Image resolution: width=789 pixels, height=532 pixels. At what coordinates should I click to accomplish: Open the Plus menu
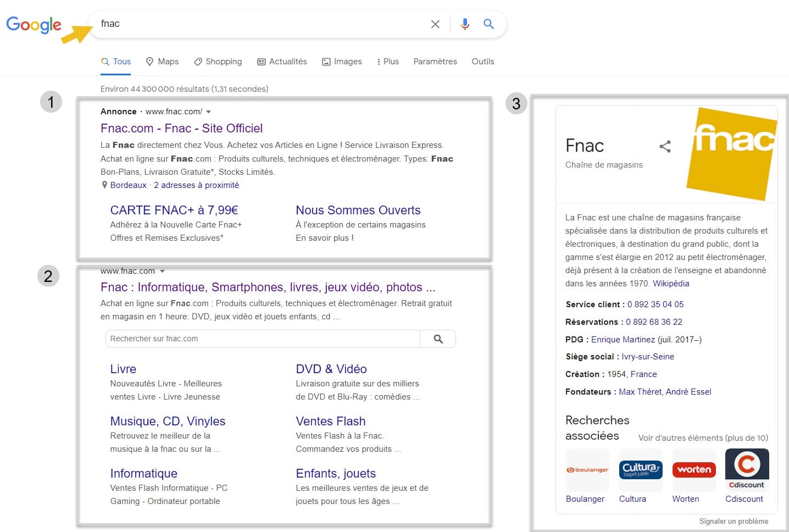pyautogui.click(x=388, y=62)
